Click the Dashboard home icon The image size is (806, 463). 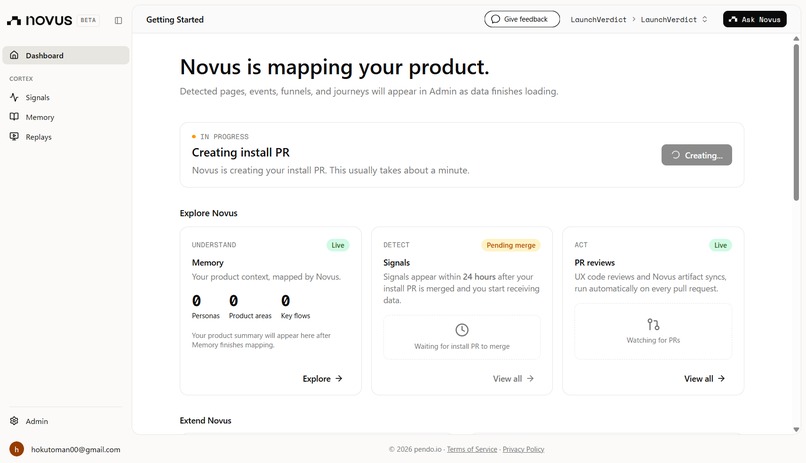[x=14, y=55]
